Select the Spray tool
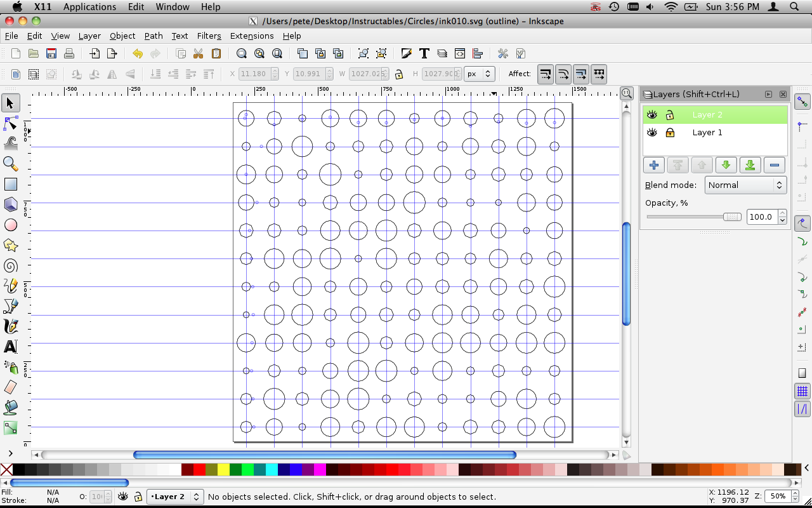Screen dimensions: 812x508 coord(10,367)
